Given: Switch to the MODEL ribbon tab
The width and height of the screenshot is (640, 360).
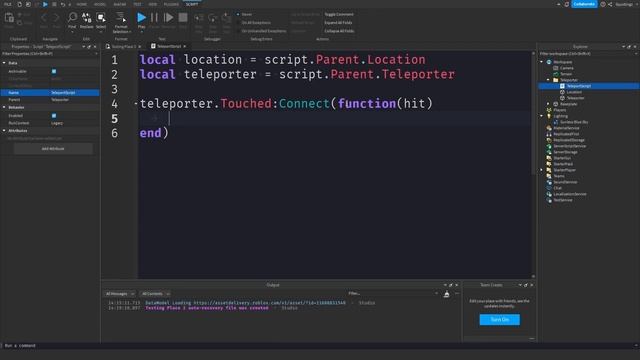Looking at the screenshot, I should coord(100,4).
